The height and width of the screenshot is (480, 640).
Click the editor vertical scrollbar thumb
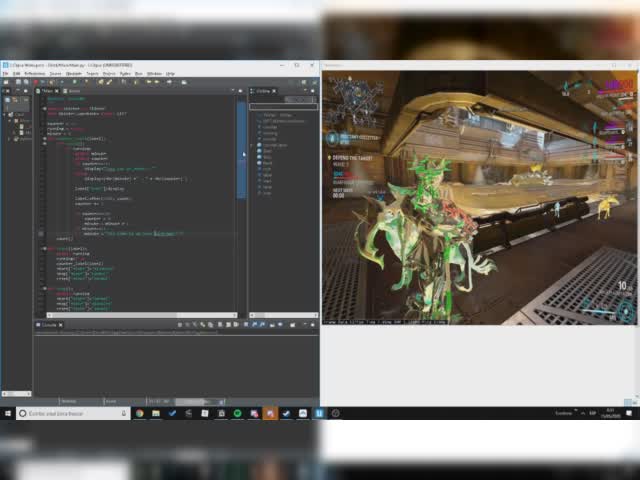[x=241, y=149]
